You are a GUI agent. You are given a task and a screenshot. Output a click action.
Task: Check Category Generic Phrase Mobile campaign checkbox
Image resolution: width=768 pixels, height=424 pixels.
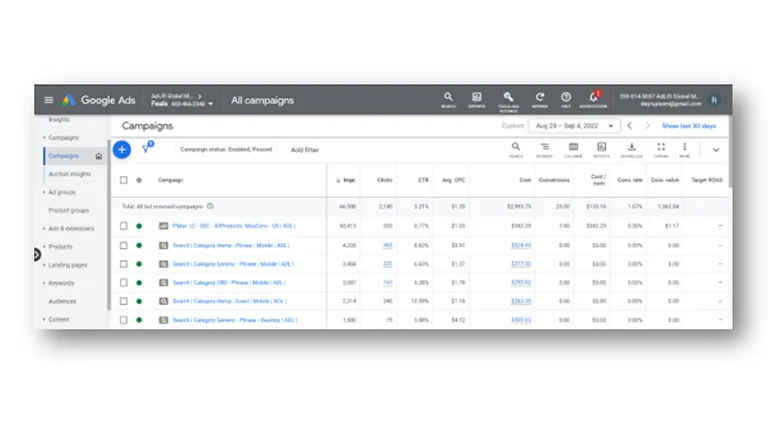point(123,264)
